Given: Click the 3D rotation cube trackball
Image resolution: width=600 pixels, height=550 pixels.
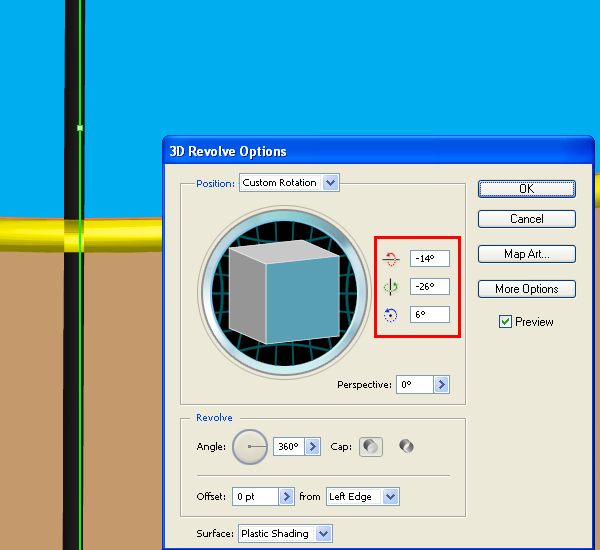Looking at the screenshot, I should 284,293.
